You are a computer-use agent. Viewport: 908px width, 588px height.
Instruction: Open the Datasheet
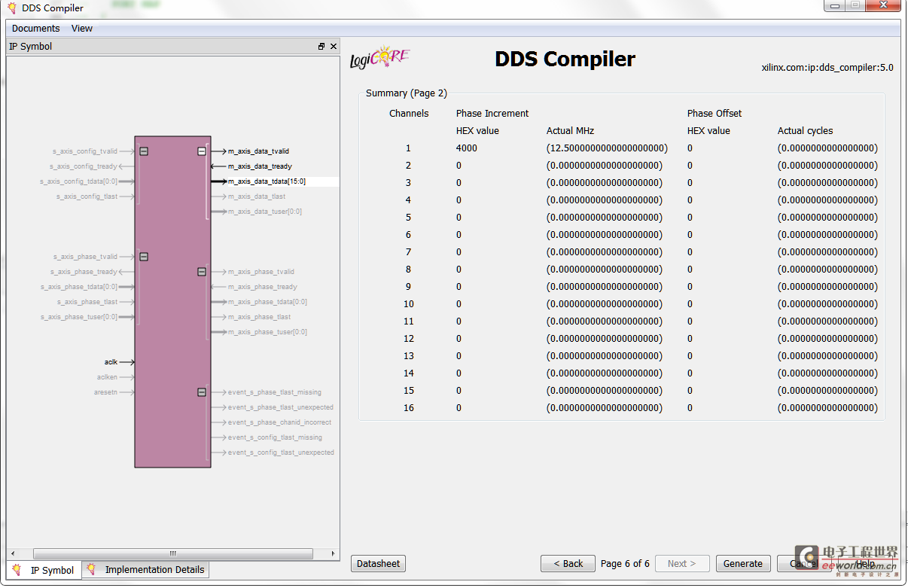click(379, 563)
